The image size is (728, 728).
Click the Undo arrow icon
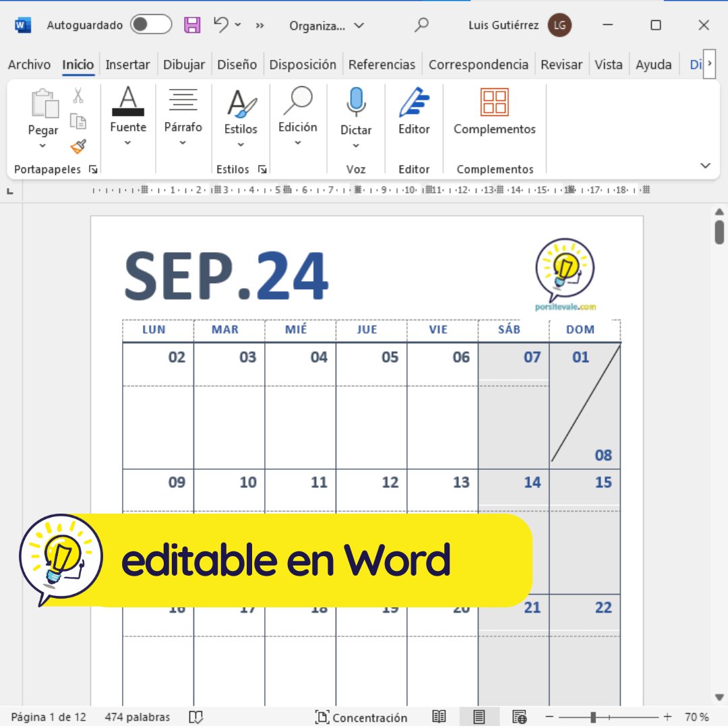pos(221,24)
